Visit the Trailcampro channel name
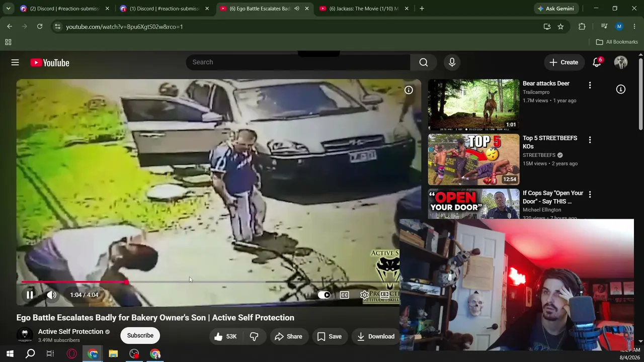644x362 pixels. [536, 92]
